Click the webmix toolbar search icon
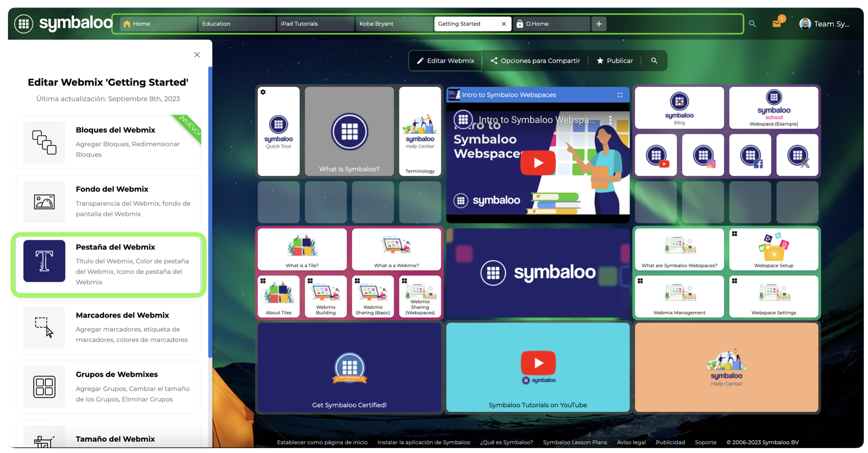This screenshot has width=868, height=453. tap(654, 61)
